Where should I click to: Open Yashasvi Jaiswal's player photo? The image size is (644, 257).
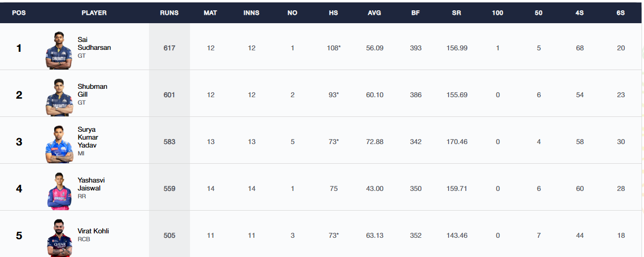click(59, 191)
